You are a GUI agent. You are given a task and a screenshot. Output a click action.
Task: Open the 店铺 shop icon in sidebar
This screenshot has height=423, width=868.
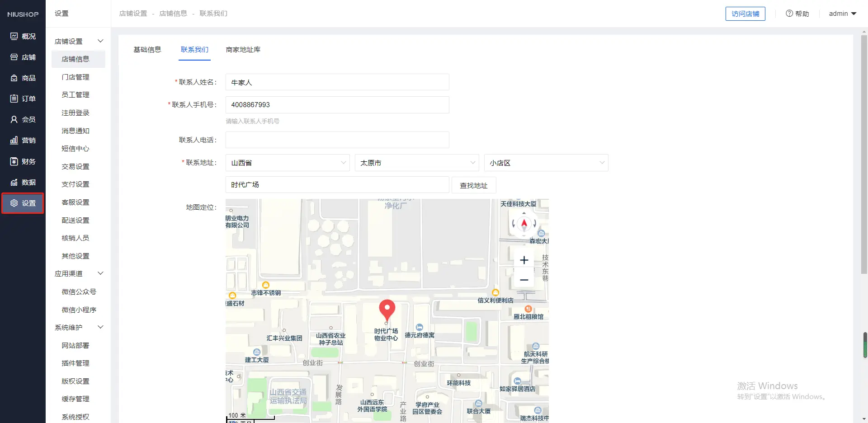pyautogui.click(x=14, y=57)
